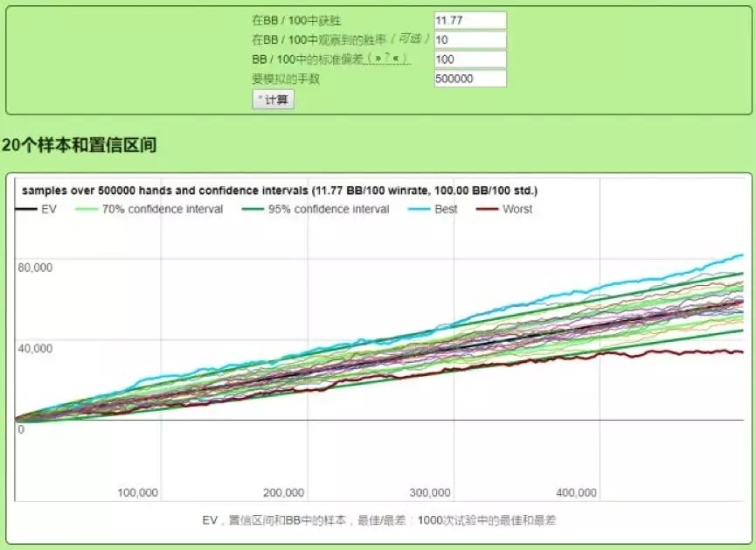The image size is (756, 550).
Task: Click the 计算 calculate button
Action: pos(274,100)
